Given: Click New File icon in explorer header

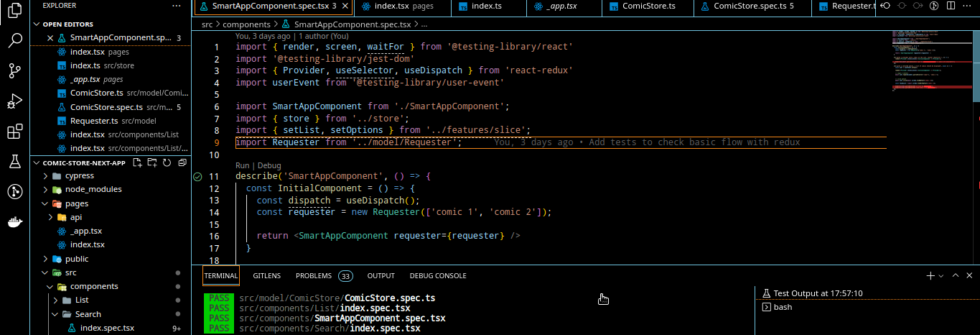Looking at the screenshot, I should pos(139,162).
